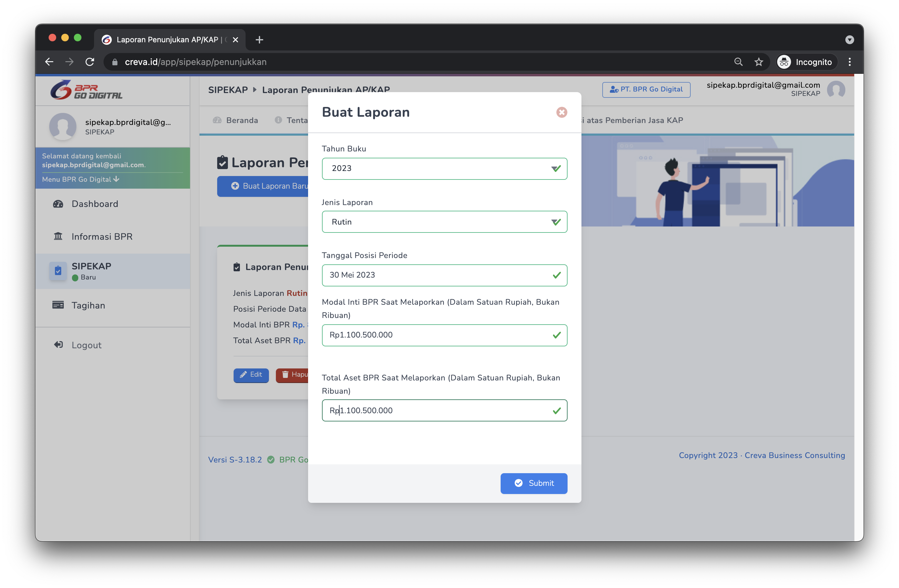Switch to the Beranda tab
The width and height of the screenshot is (899, 588).
[x=235, y=121]
